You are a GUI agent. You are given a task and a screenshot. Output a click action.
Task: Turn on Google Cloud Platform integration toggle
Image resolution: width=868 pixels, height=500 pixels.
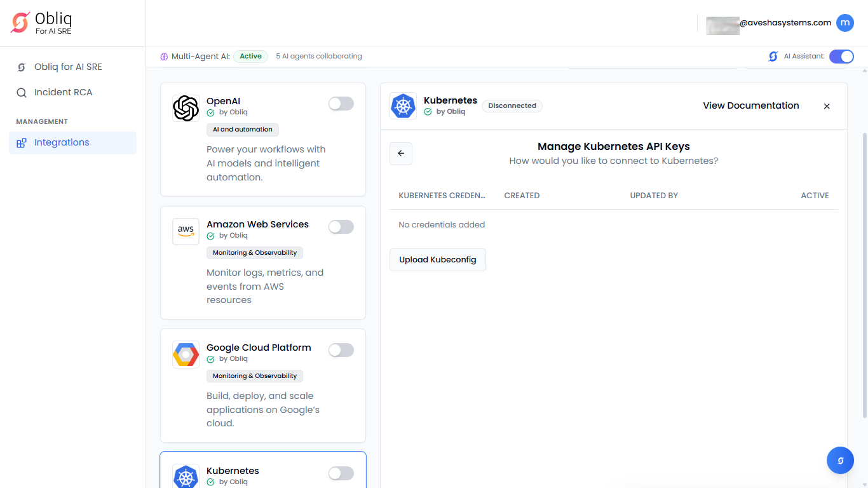pyautogui.click(x=341, y=350)
